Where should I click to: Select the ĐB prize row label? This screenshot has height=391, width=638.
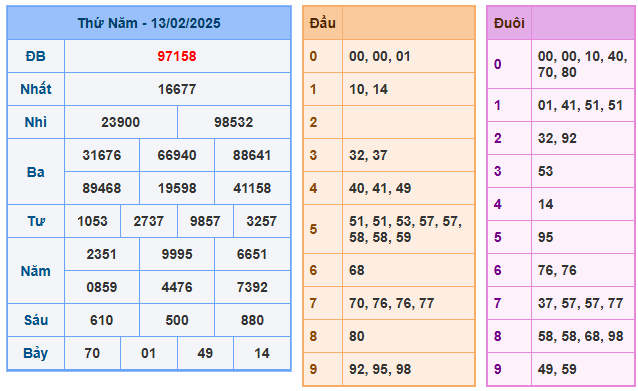tap(36, 56)
